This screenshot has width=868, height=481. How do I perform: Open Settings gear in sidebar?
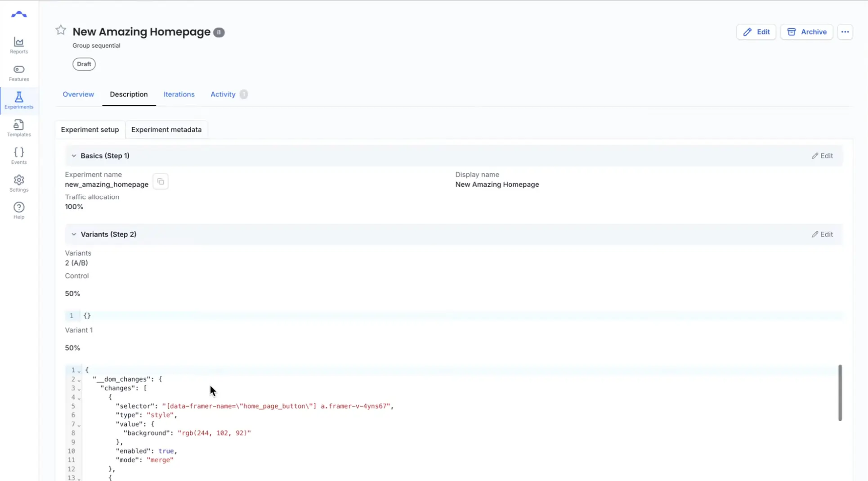(19, 183)
